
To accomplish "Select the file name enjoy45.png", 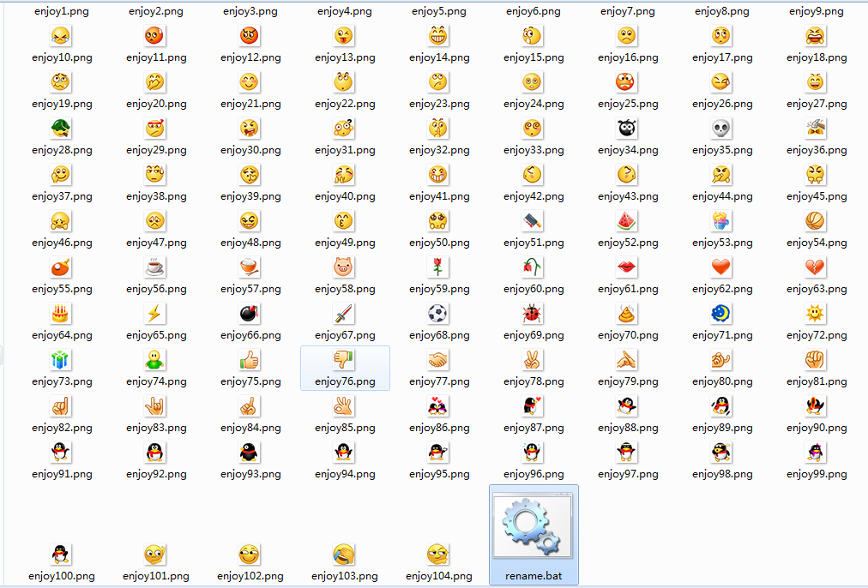I will (817, 196).
